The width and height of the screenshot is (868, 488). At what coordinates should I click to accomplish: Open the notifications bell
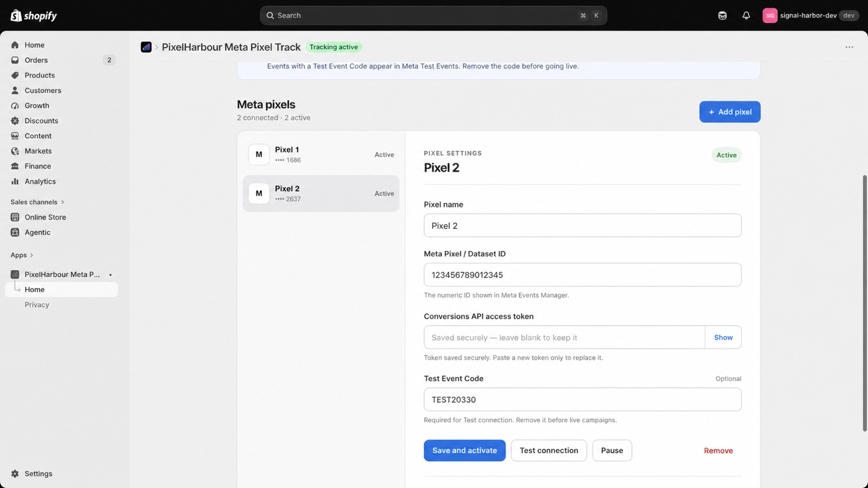tap(746, 16)
